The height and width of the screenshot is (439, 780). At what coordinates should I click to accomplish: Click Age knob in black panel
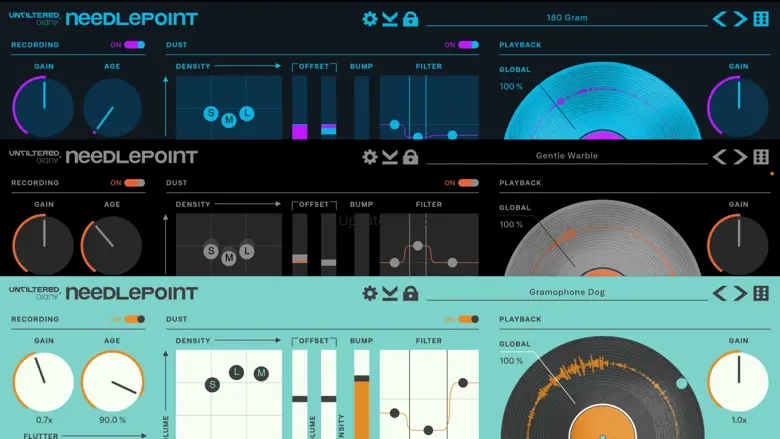click(x=112, y=245)
